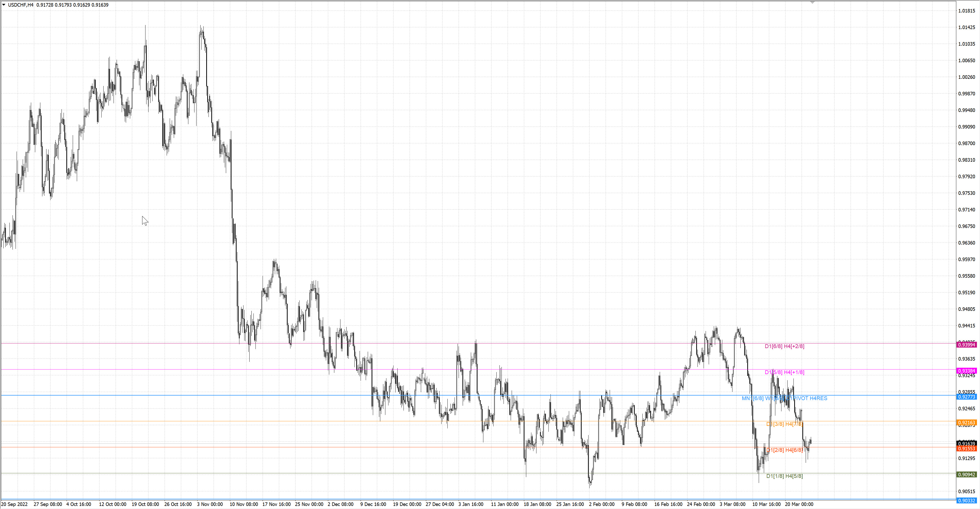Select the D1[2/8] H4[6/8] line label

click(x=785, y=450)
